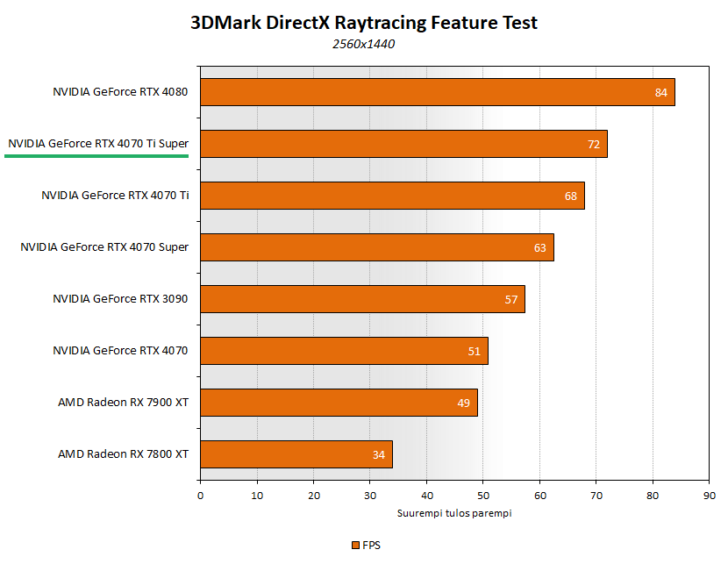Click the "NVIDIA GeForce RTX 4080" label
The image size is (728, 564).
coord(120,92)
